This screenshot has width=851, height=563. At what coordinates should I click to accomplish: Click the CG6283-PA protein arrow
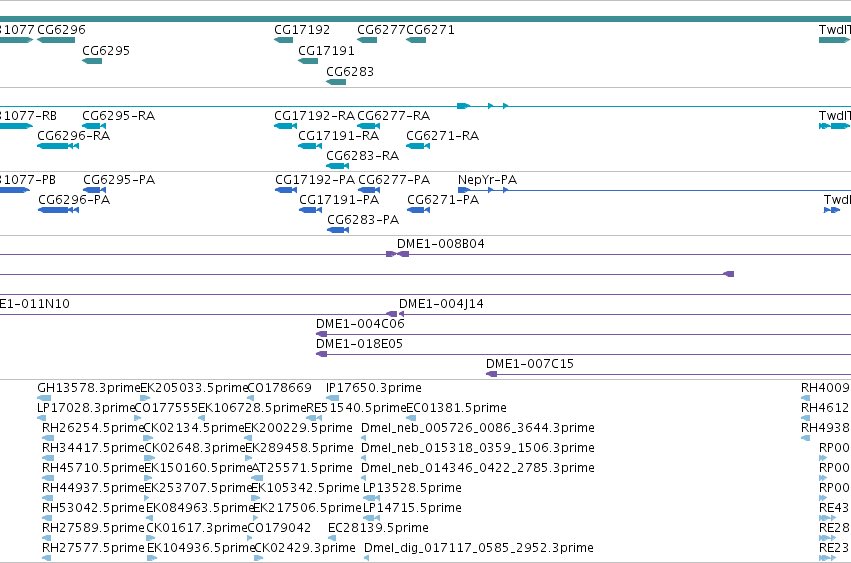point(338,230)
